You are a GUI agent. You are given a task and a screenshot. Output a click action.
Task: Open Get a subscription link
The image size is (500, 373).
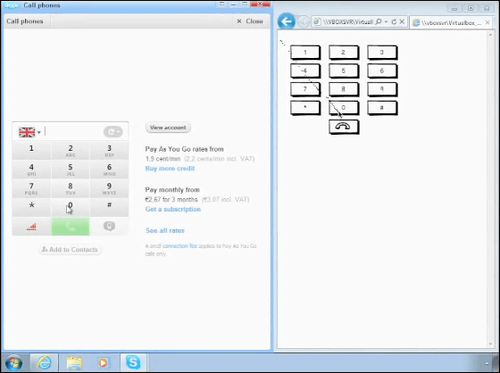173,209
